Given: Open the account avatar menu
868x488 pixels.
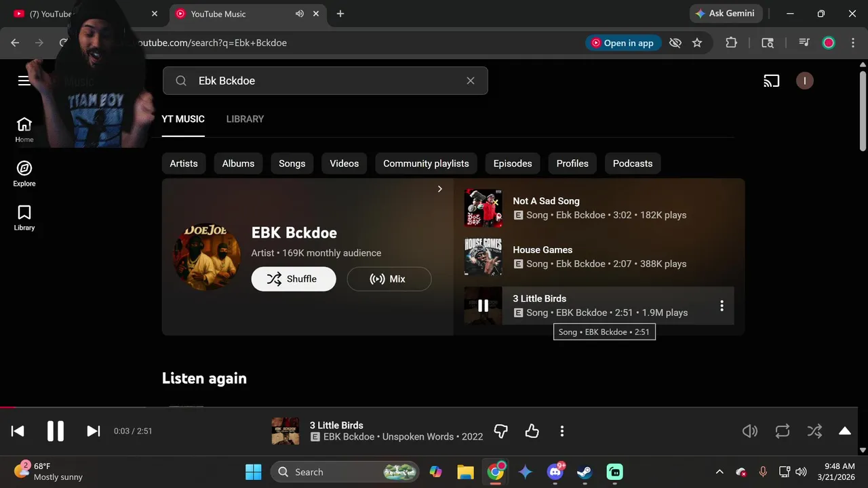Looking at the screenshot, I should click(x=805, y=81).
